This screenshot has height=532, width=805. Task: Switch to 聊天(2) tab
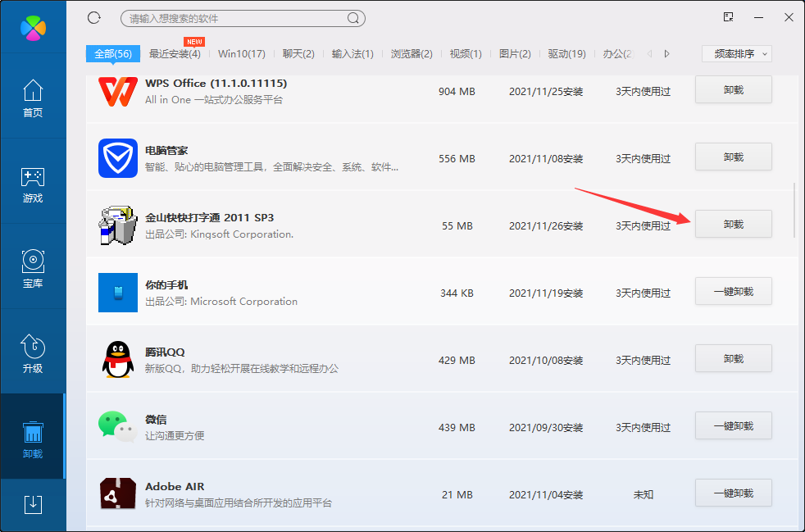[x=298, y=54]
